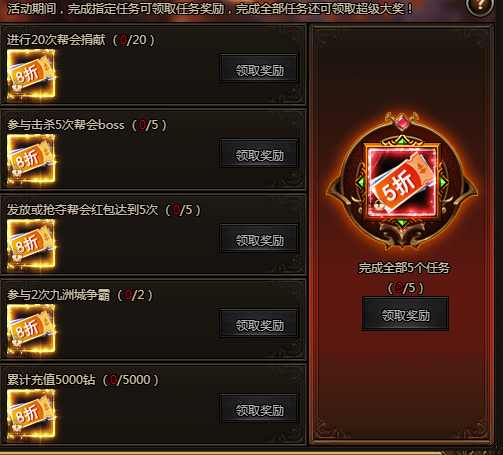Image resolution: width=503 pixels, height=455 pixels.
Task: Claim reward for 进行20次帮会捐献 task
Action: click(259, 68)
